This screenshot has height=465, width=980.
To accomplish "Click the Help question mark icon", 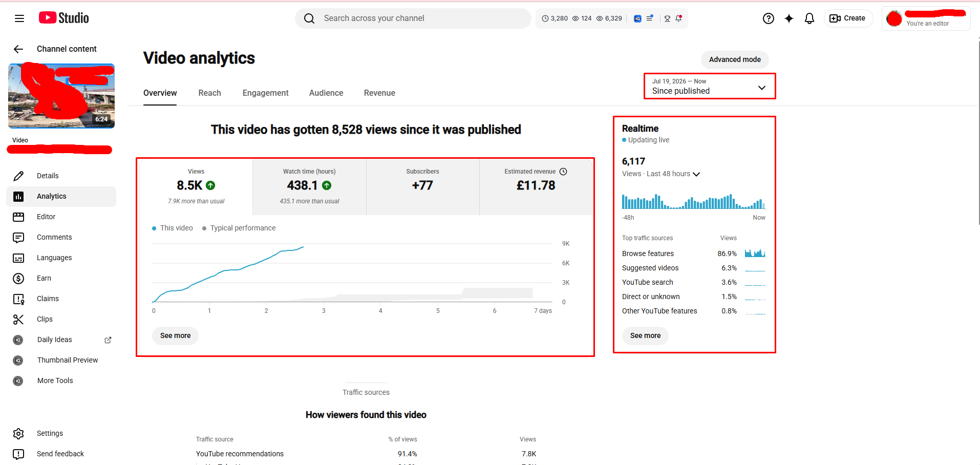I will [x=768, y=18].
